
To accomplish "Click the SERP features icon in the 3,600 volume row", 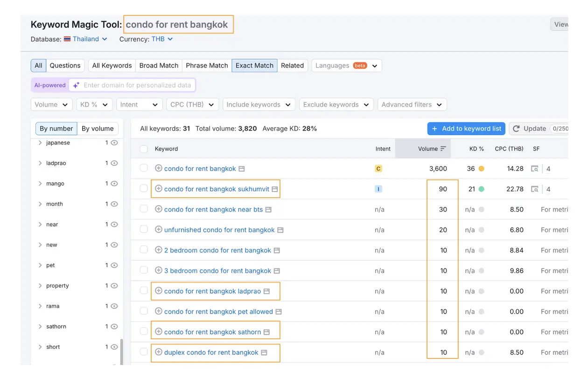I will click(535, 169).
